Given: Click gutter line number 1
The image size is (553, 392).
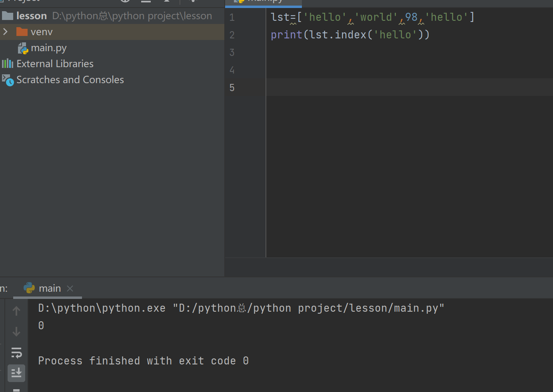Looking at the screenshot, I should tap(232, 18).
